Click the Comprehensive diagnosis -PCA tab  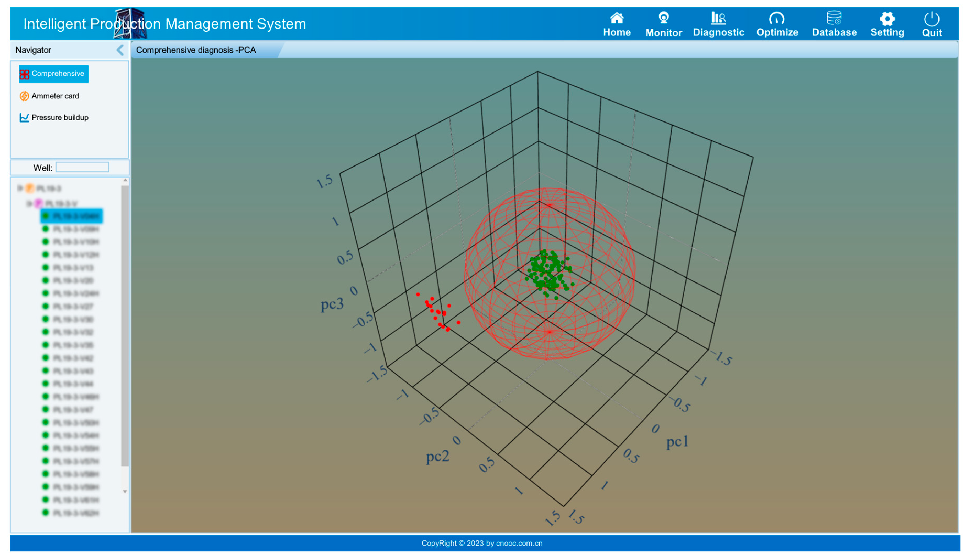click(196, 50)
